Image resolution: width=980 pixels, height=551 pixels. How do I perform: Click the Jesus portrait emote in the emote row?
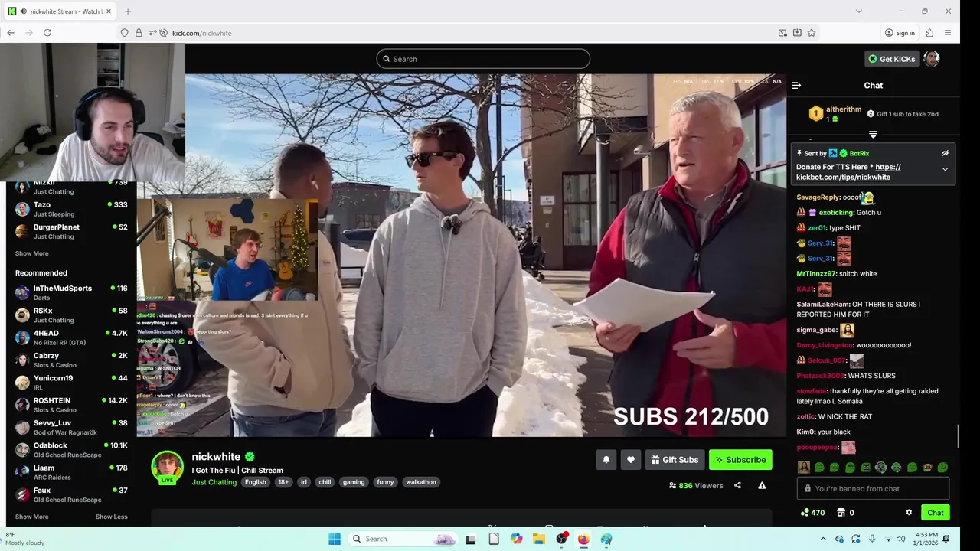(x=803, y=467)
